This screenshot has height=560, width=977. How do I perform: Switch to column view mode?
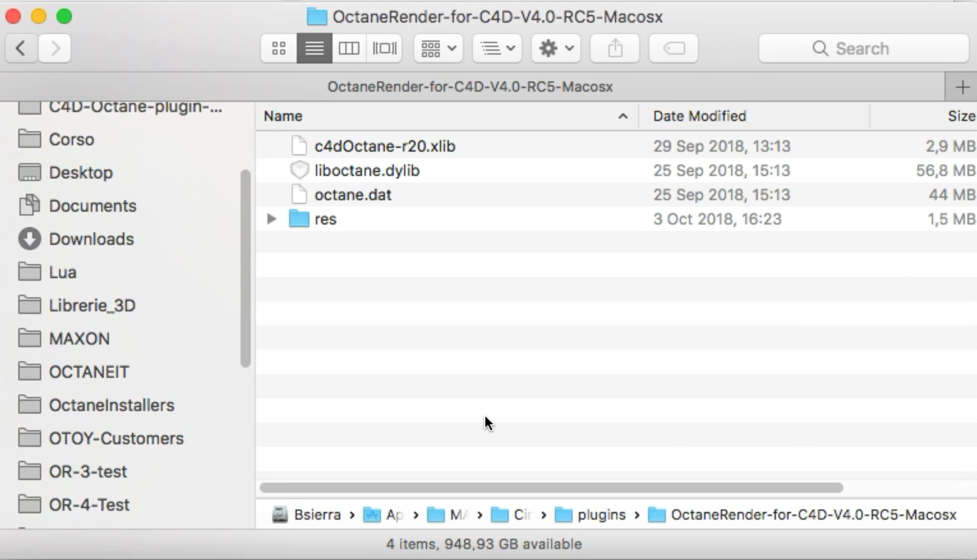click(349, 48)
